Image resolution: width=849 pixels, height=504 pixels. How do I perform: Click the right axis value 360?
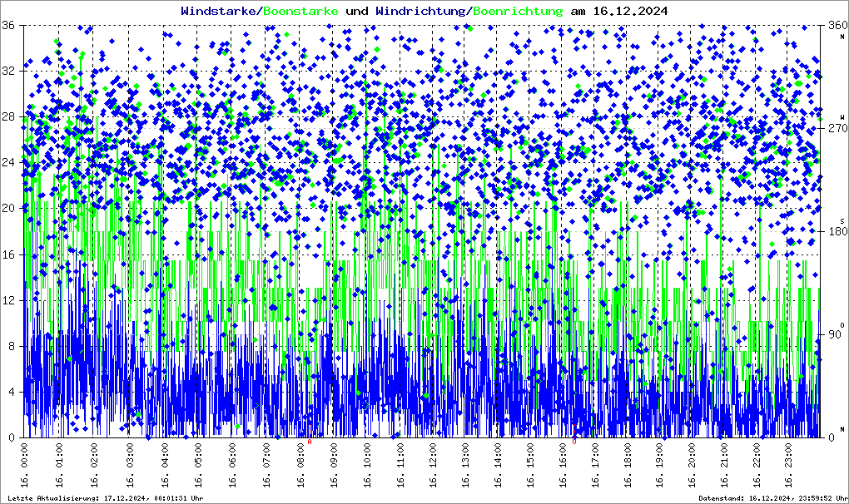click(834, 25)
